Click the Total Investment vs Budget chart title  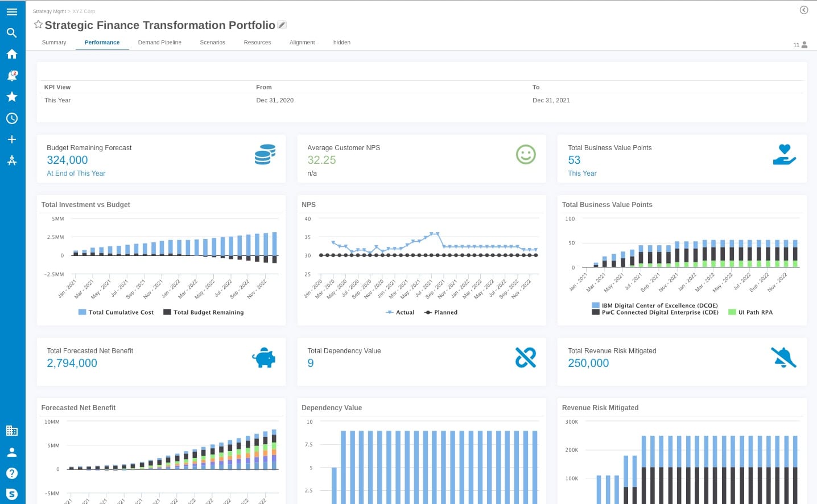pos(85,205)
